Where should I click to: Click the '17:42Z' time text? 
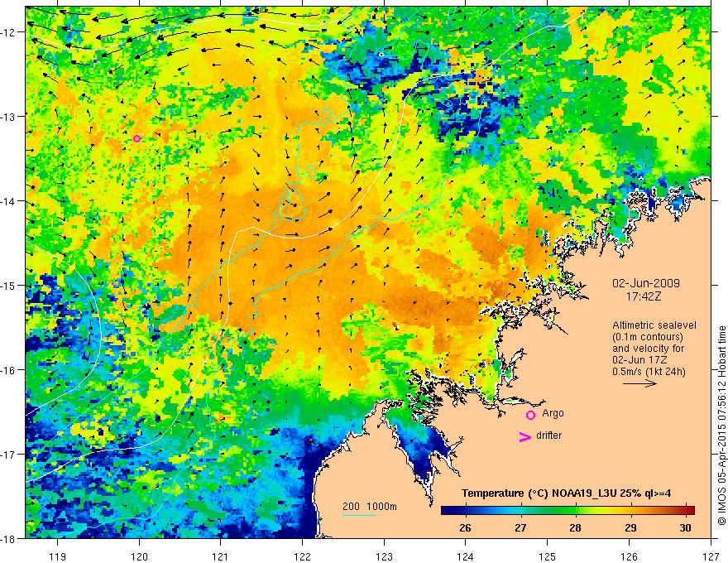coord(643,296)
